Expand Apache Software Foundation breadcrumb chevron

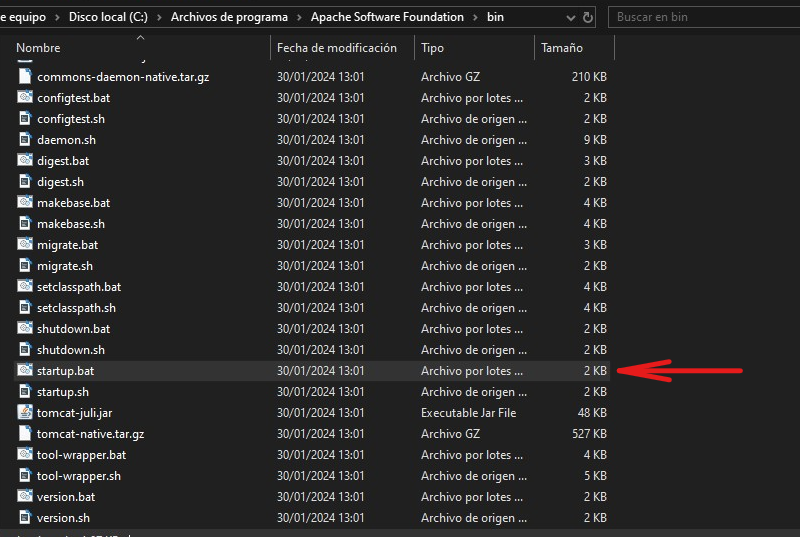(475, 17)
